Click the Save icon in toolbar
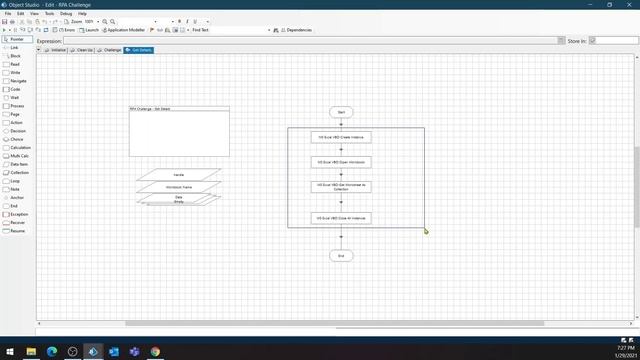Screen dimensions: 640x360 point(4,22)
